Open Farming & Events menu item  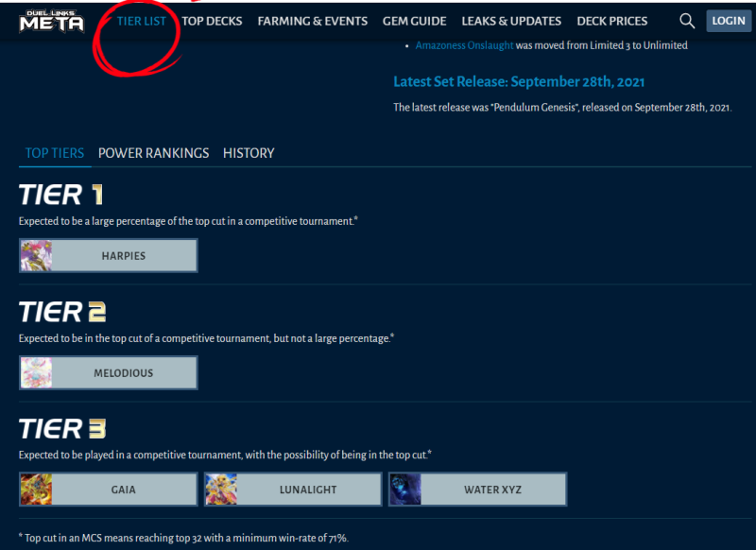click(313, 21)
